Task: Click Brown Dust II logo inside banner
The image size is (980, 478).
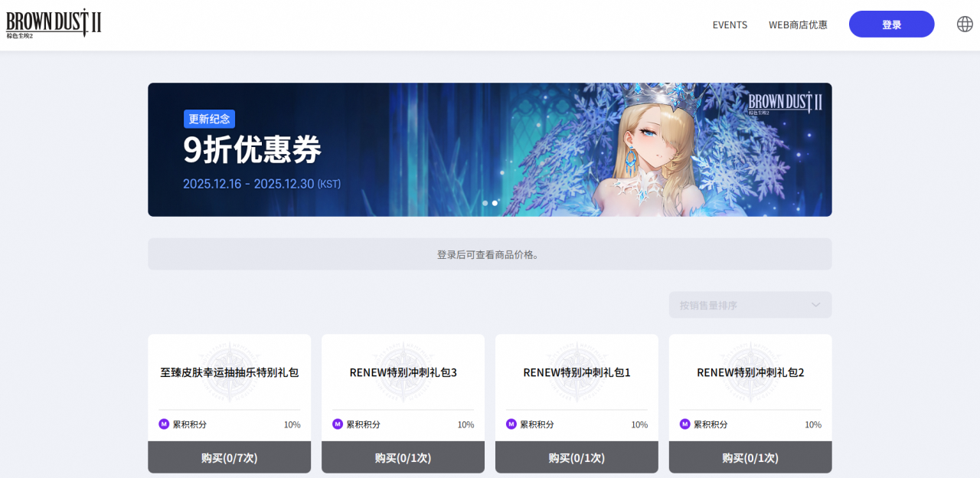Action: coord(785,103)
